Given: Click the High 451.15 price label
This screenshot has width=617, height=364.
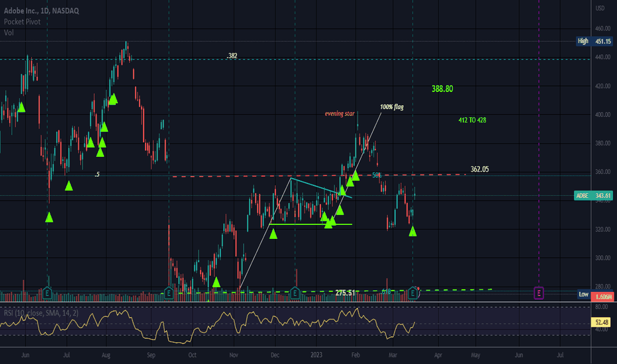Looking at the screenshot, I should pyautogui.click(x=594, y=41).
